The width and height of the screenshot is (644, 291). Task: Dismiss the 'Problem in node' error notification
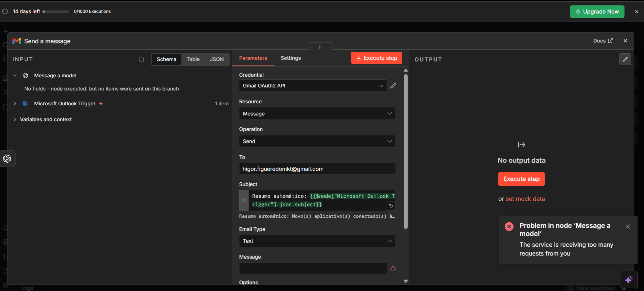click(x=628, y=227)
